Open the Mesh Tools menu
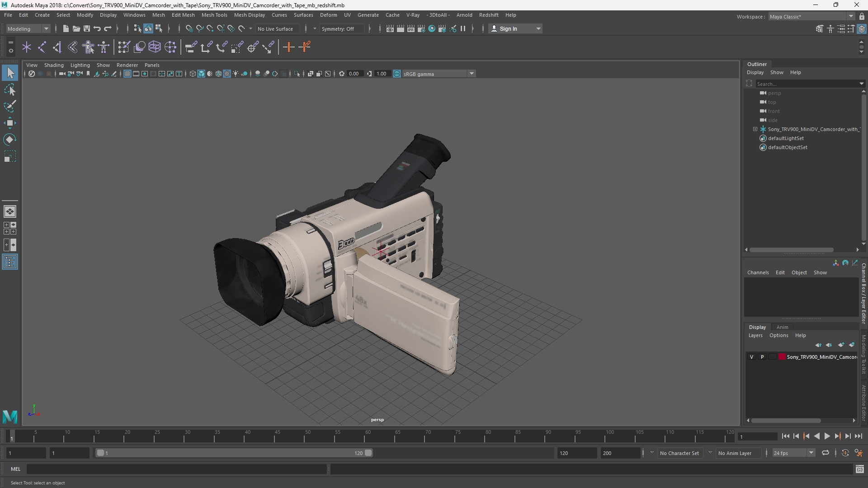Image resolution: width=868 pixels, height=488 pixels. (x=214, y=15)
